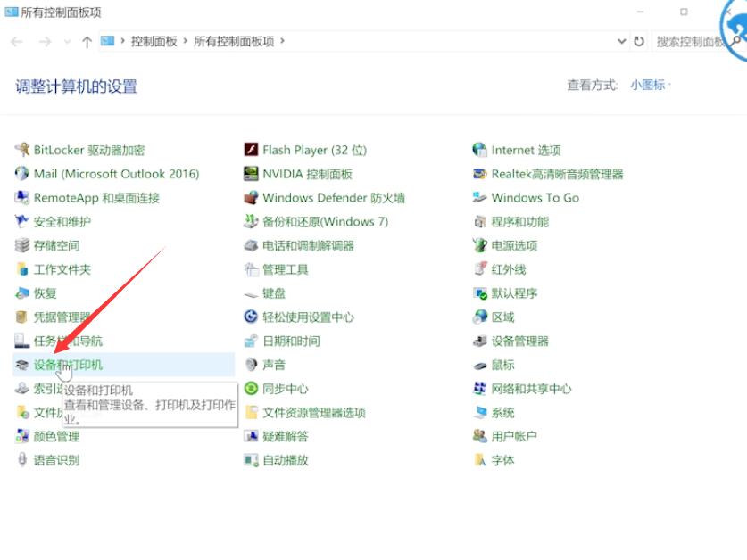Viewport: 747px width, 560px height.
Task: Click the 语音识别 microphone icon
Action: pyautogui.click(x=22, y=460)
